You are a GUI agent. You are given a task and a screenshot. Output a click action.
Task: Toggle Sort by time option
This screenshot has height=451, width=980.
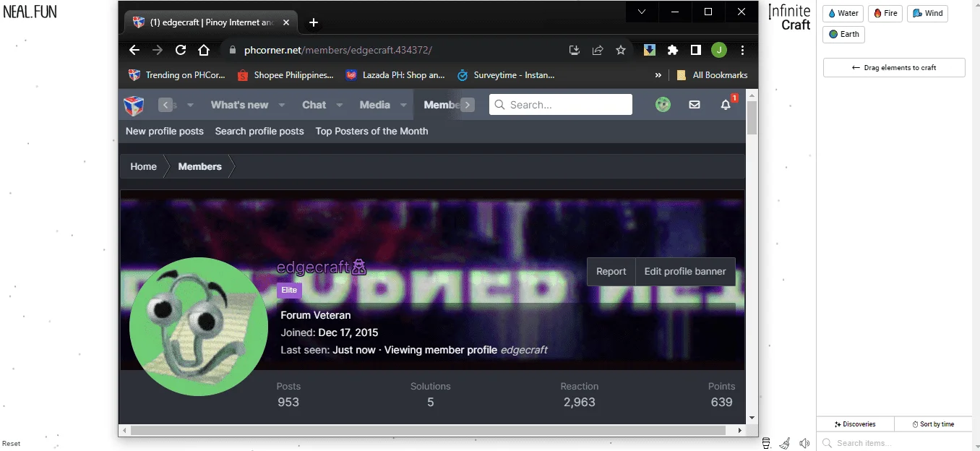[x=933, y=424]
